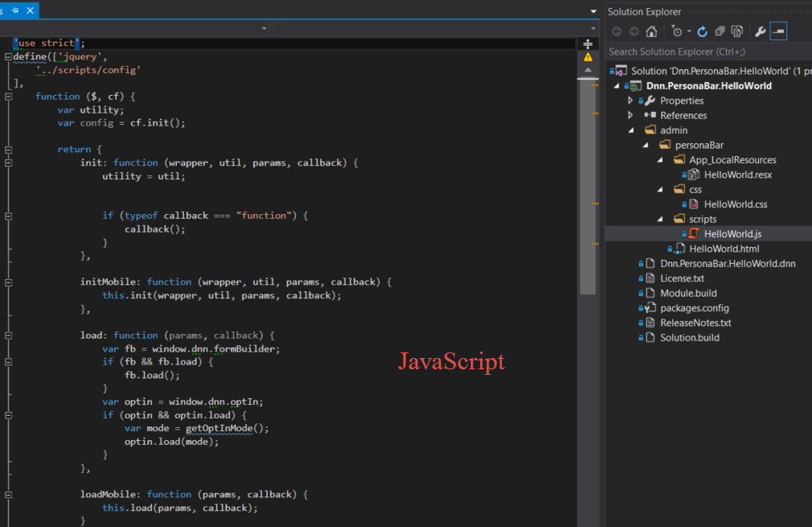The width and height of the screenshot is (812, 527).
Task: Click the packages.config file icon
Action: tap(650, 308)
